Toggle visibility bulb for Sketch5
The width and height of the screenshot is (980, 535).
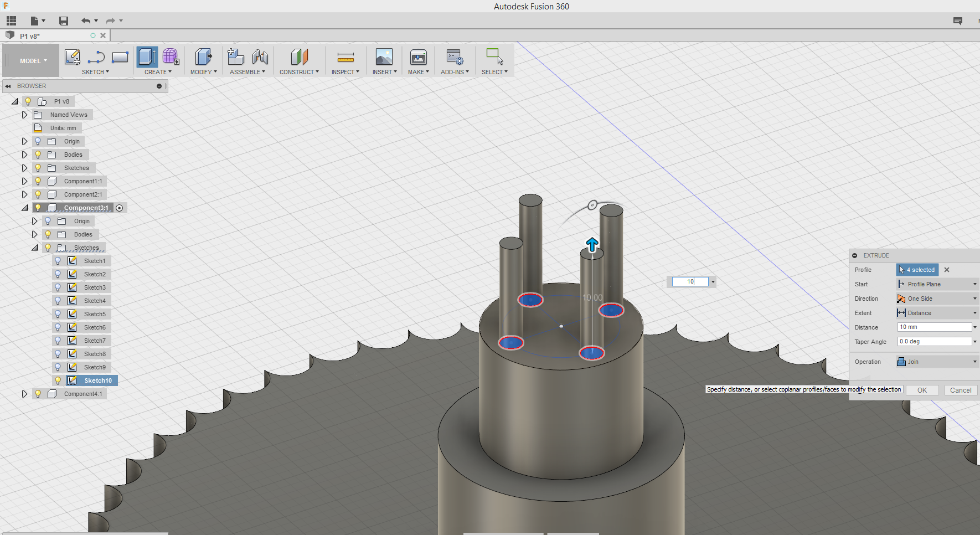(x=58, y=314)
